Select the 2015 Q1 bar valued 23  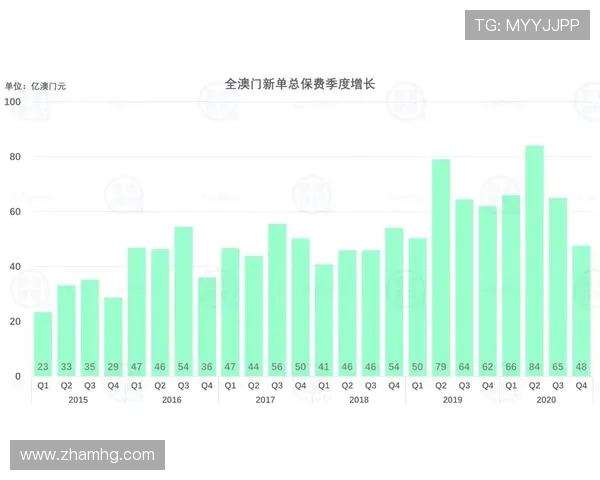(x=43, y=344)
